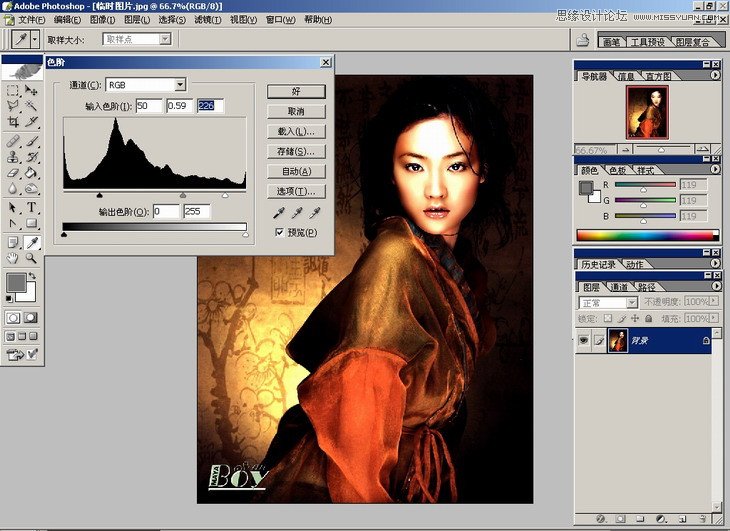The width and height of the screenshot is (730, 531).
Task: Switch to the 路径 tab
Action: click(646, 287)
